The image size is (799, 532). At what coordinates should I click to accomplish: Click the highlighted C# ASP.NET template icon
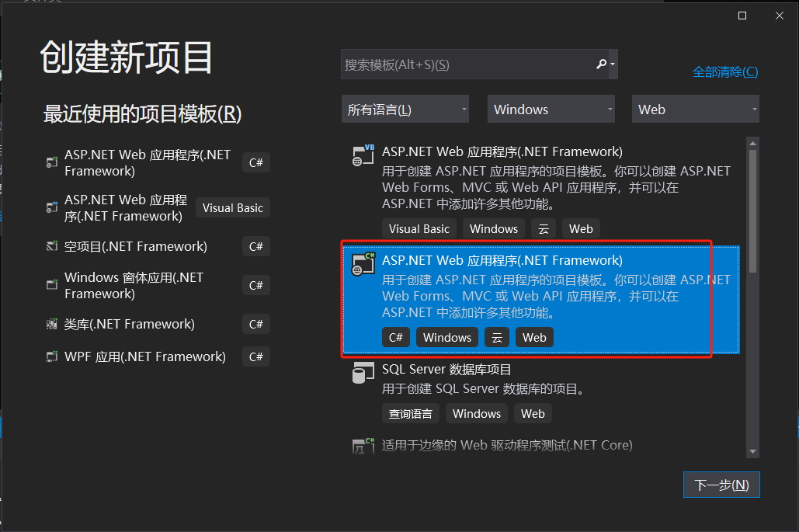click(363, 263)
